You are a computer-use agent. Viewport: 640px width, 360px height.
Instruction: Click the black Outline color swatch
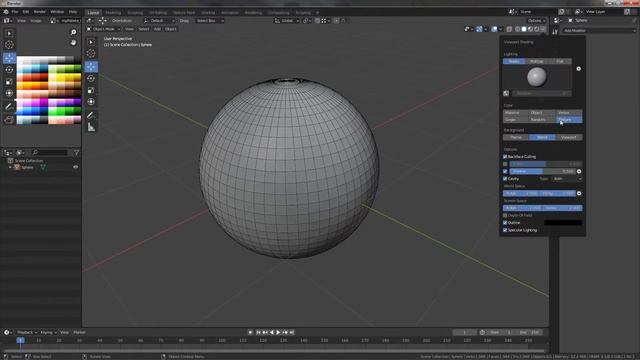[563, 223]
